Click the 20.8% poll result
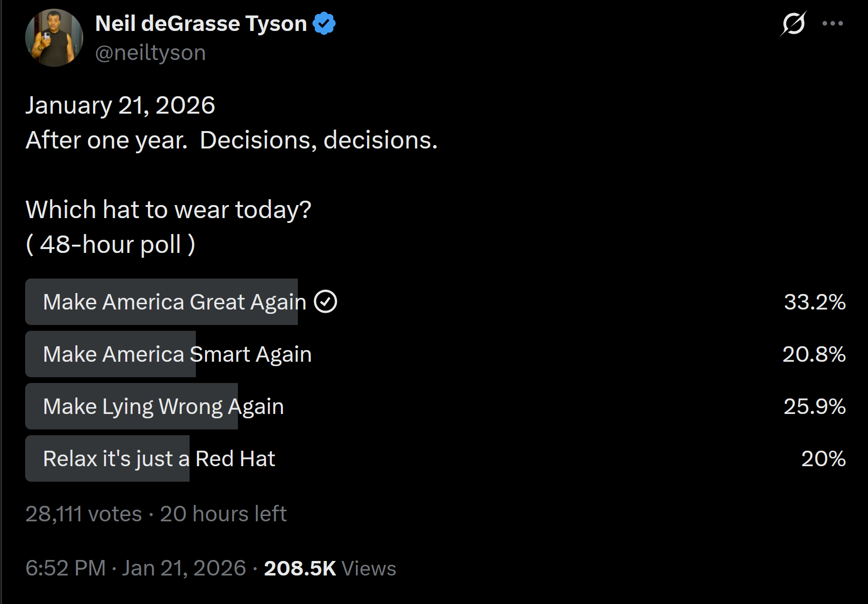This screenshot has height=604, width=868. pyautogui.click(x=814, y=354)
